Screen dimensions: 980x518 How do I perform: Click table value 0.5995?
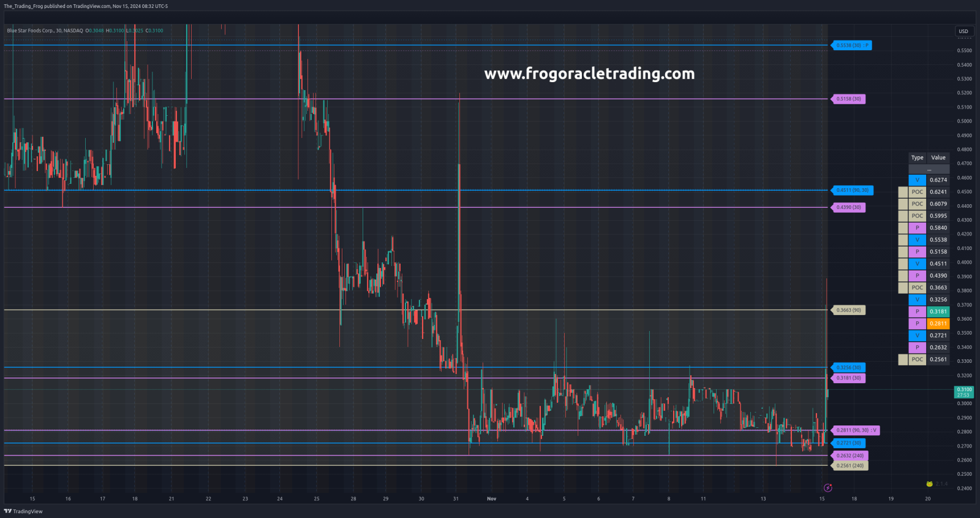[x=938, y=216]
